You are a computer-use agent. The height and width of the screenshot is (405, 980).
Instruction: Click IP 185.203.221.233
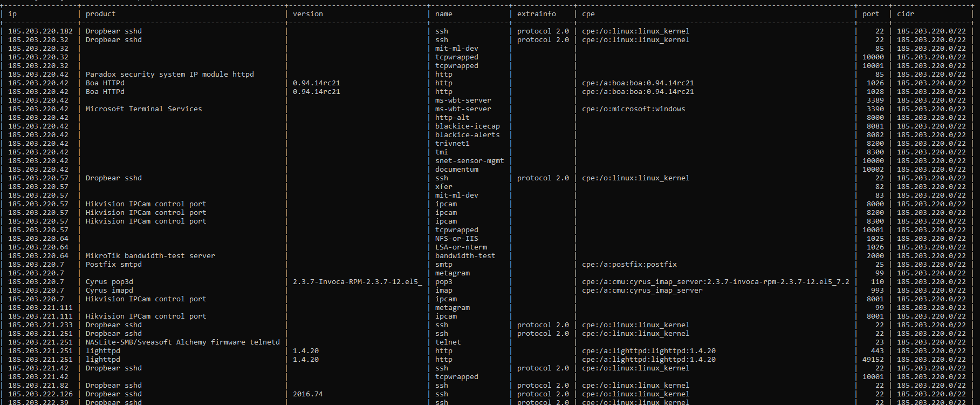(40, 325)
